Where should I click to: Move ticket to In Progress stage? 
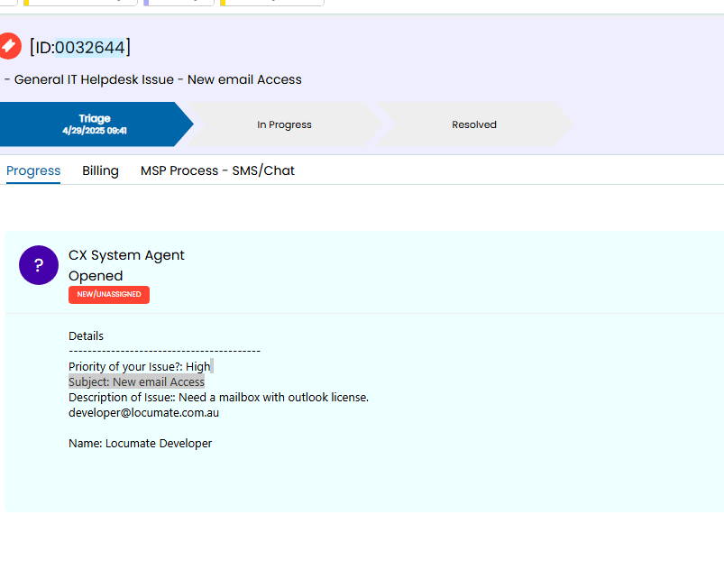[x=284, y=124]
